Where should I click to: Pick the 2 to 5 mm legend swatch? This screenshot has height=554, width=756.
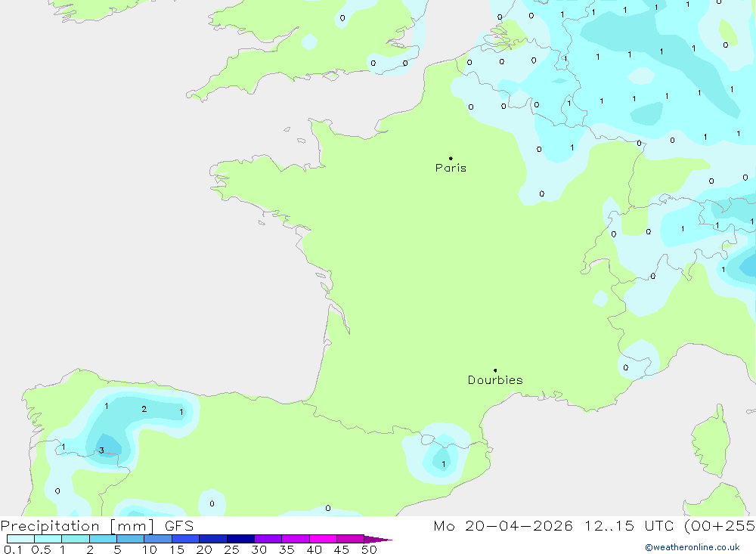tap(103, 539)
